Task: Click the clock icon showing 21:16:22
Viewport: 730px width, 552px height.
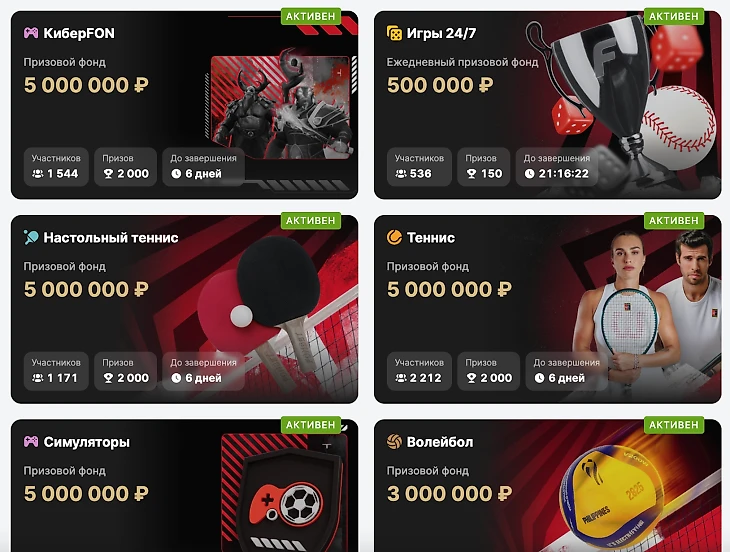Action: [x=529, y=174]
